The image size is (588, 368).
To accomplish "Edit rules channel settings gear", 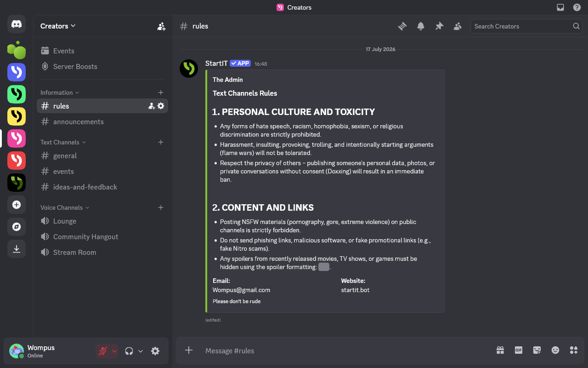I will tap(161, 106).
